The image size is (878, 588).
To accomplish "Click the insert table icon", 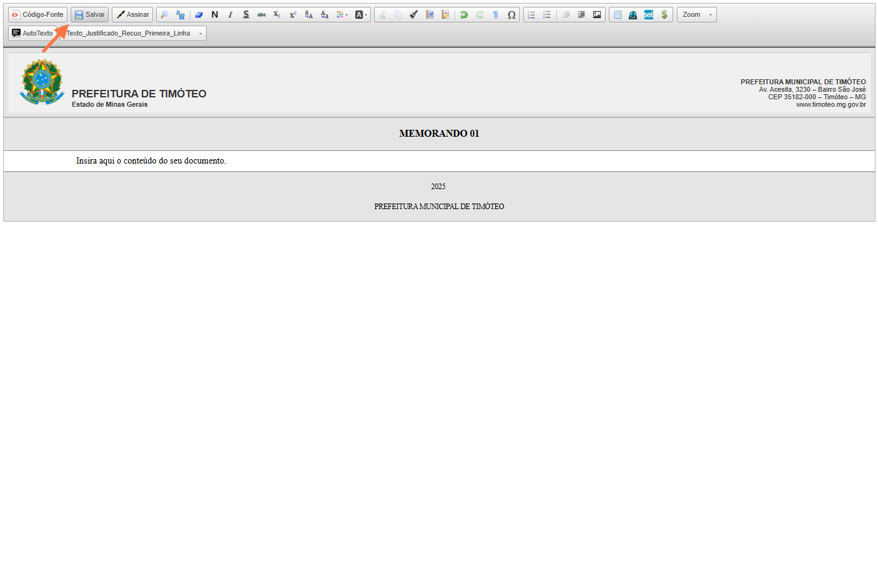I will [618, 14].
